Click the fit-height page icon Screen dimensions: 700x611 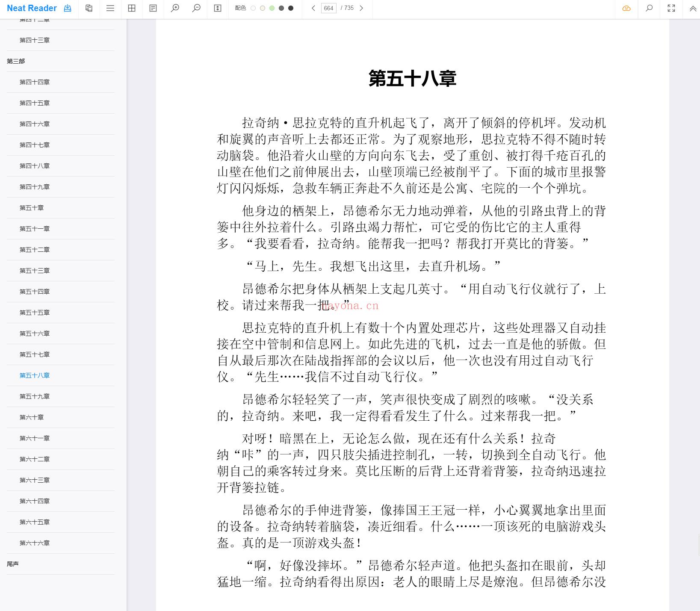[x=218, y=8]
